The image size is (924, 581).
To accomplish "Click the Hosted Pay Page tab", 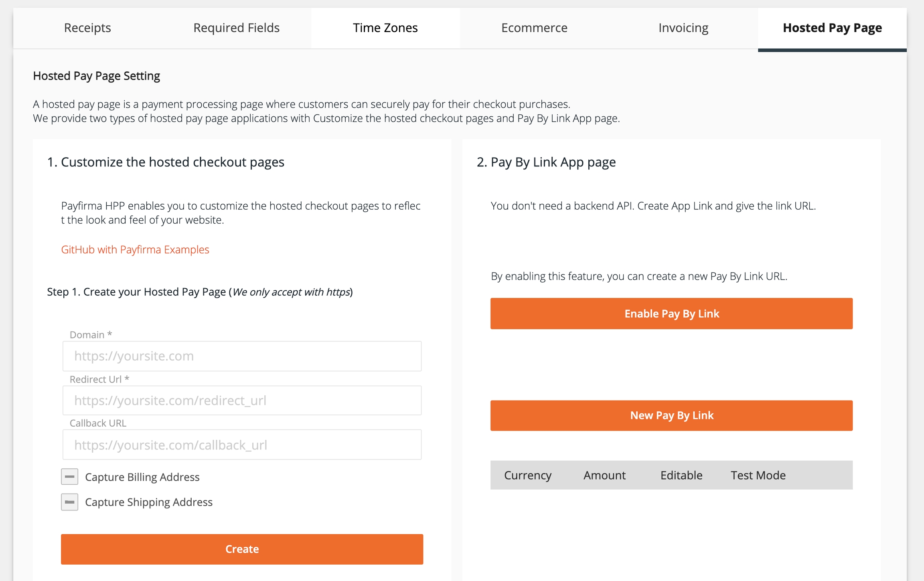I will click(x=832, y=28).
